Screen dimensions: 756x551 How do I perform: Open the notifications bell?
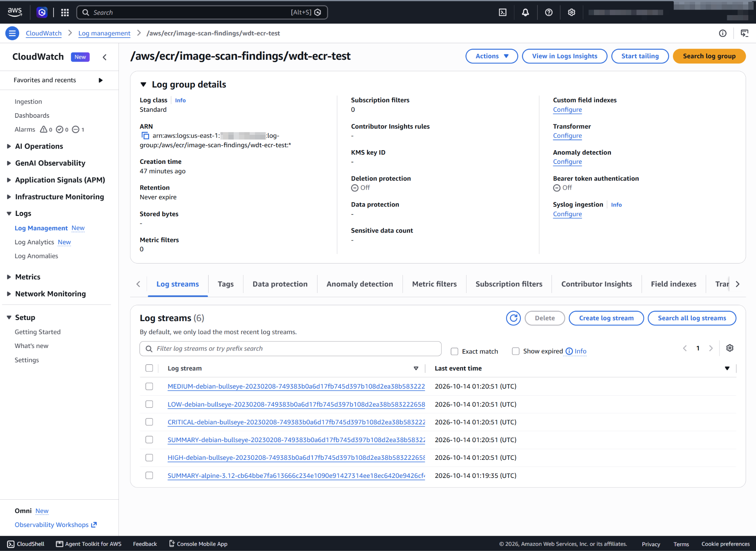525,13
